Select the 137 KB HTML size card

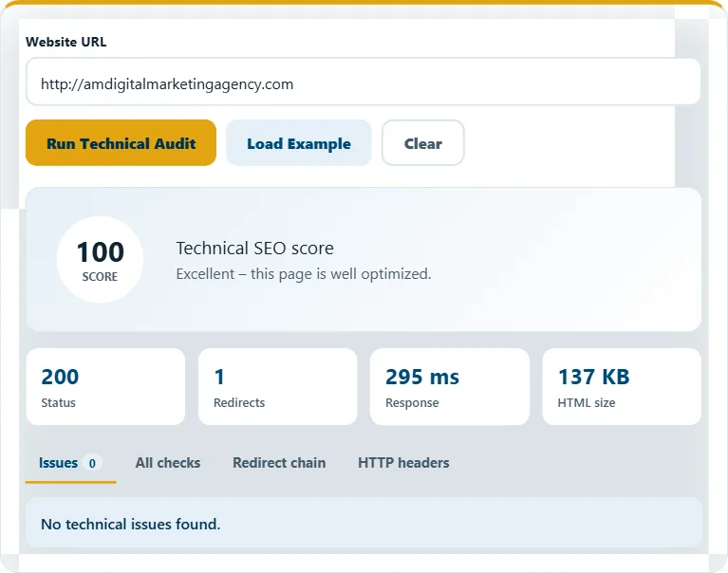(x=622, y=386)
